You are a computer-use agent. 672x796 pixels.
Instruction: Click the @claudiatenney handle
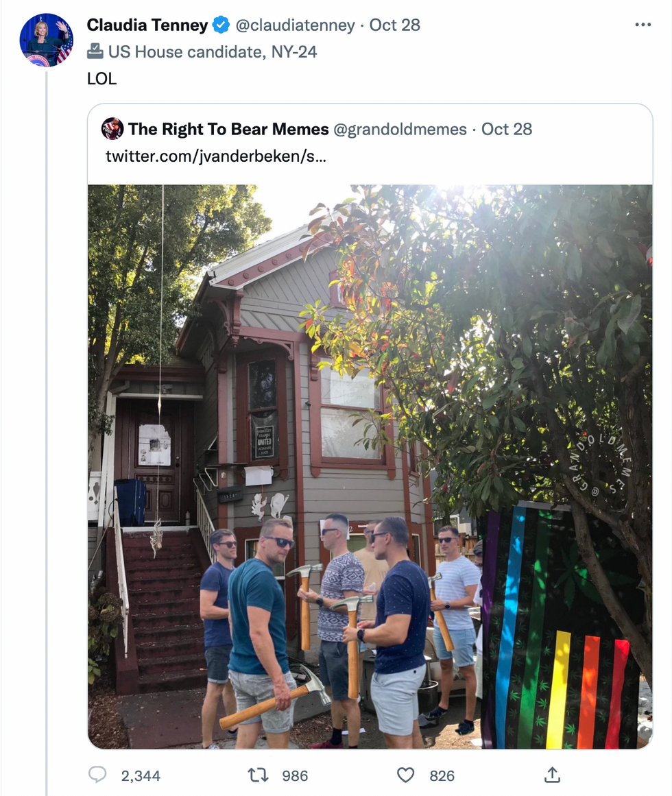[x=295, y=25]
